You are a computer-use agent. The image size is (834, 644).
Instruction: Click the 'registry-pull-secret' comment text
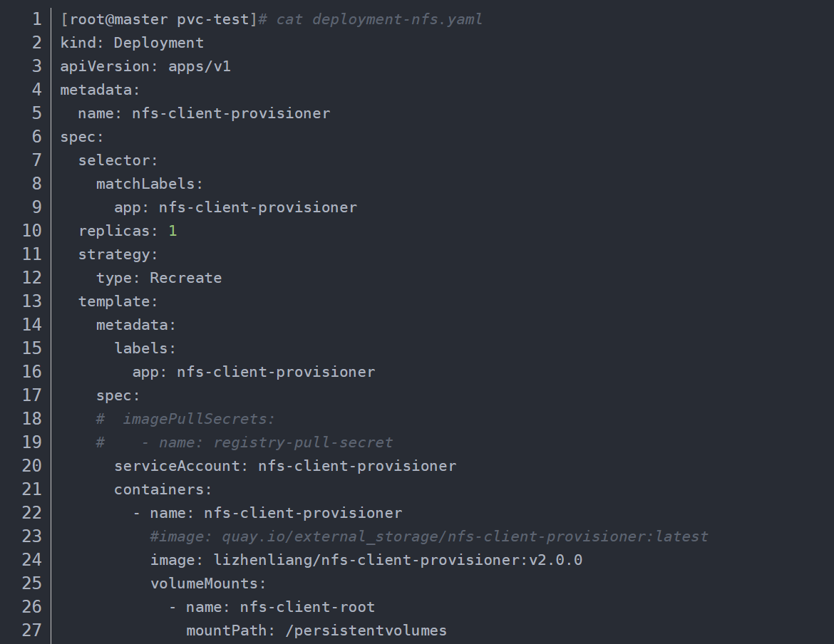click(303, 442)
